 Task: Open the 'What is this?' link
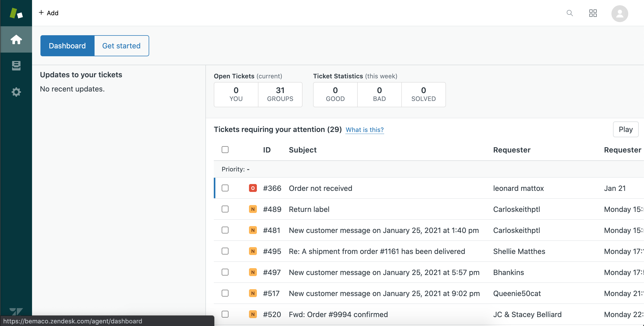click(365, 130)
